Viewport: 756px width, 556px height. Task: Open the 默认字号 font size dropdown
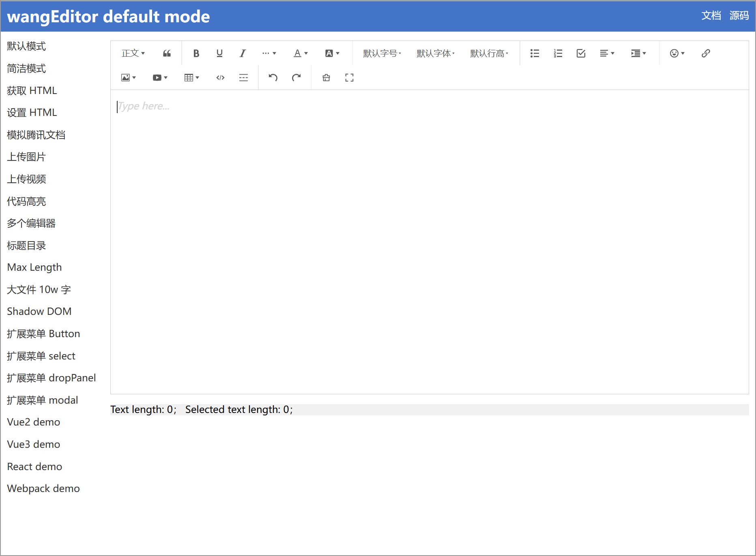382,53
